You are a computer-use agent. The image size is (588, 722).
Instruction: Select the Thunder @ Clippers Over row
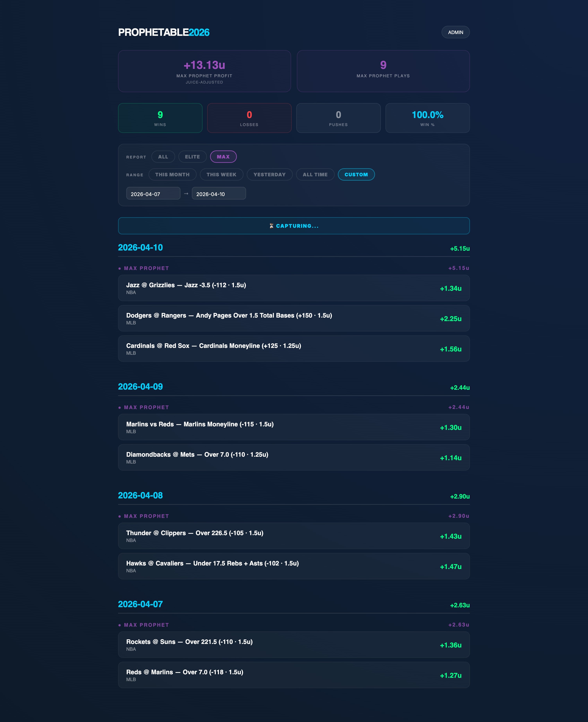[x=294, y=536]
